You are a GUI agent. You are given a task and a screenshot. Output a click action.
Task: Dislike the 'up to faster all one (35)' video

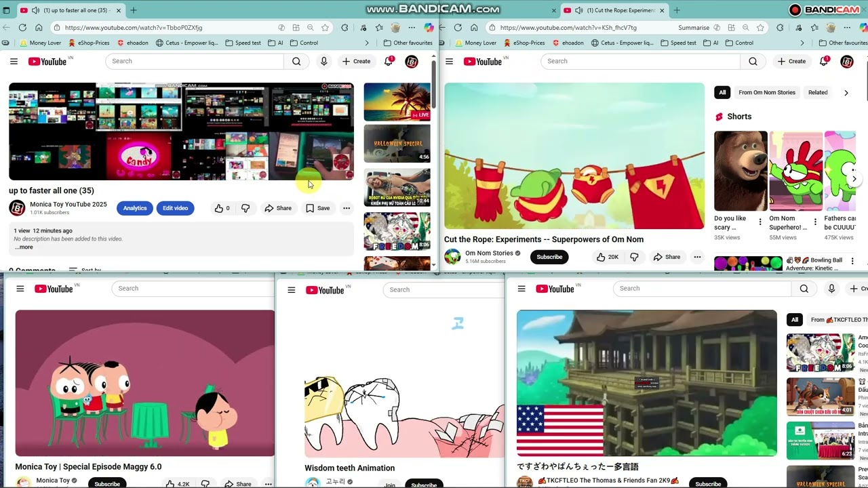245,208
